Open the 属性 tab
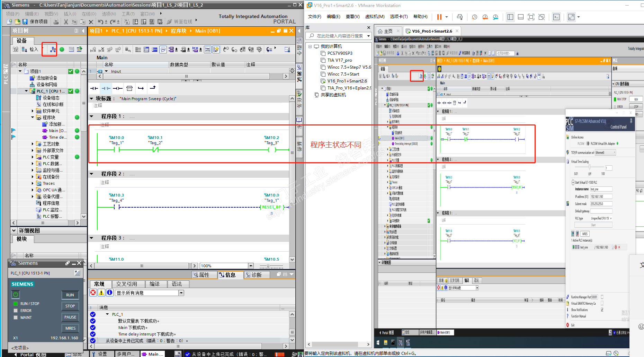 pos(204,275)
